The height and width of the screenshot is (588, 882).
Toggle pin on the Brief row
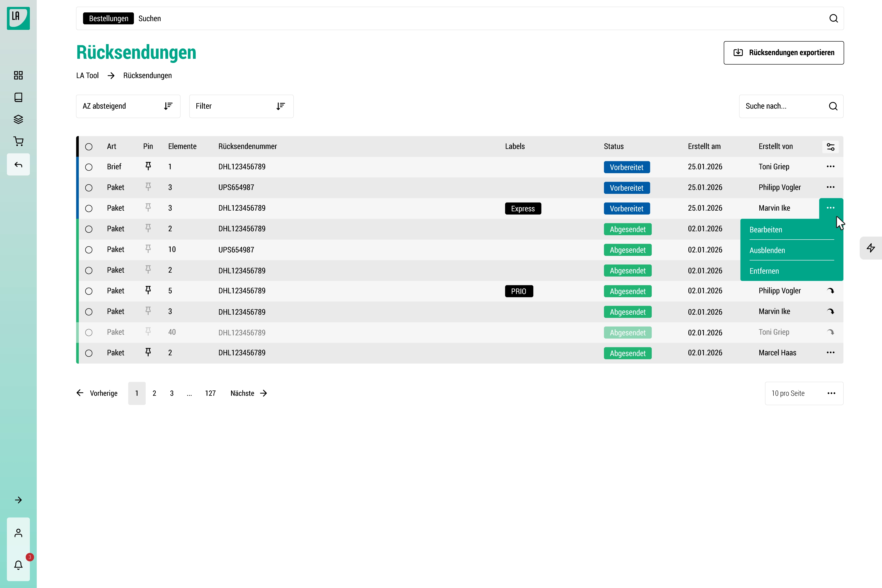point(148,166)
